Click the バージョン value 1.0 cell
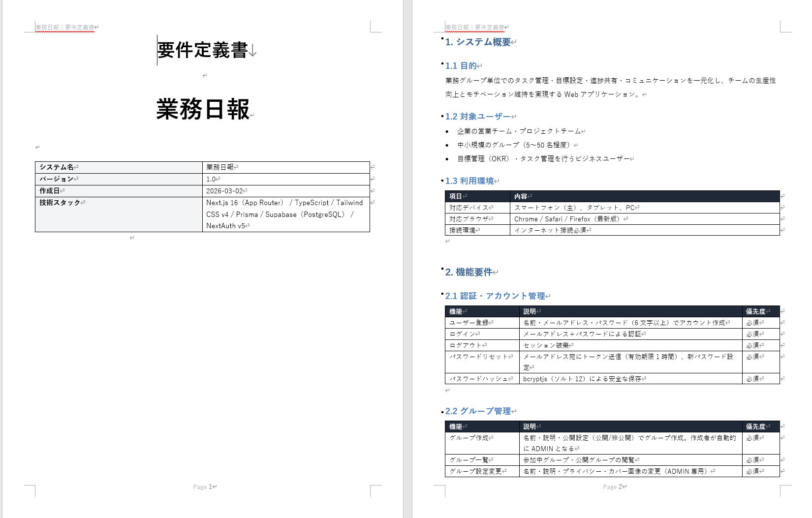The image size is (812, 518). (211, 179)
